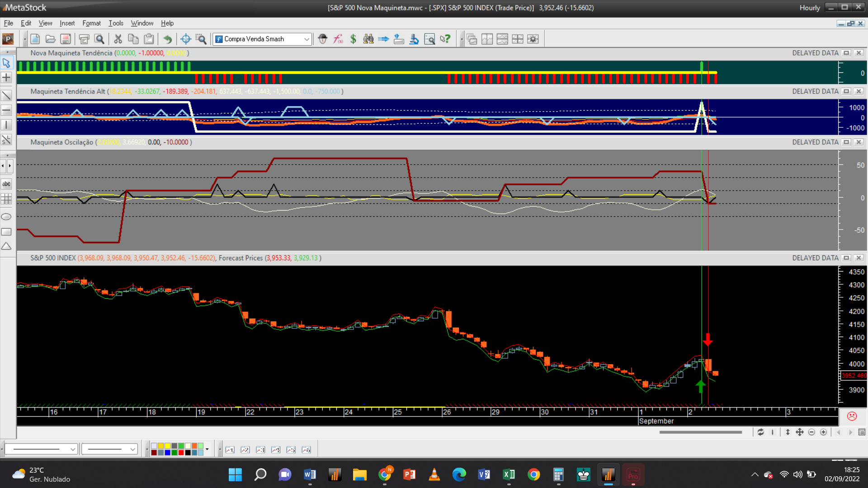Click the scissors cut icon
Screen dimensions: 868x488
(x=118, y=39)
